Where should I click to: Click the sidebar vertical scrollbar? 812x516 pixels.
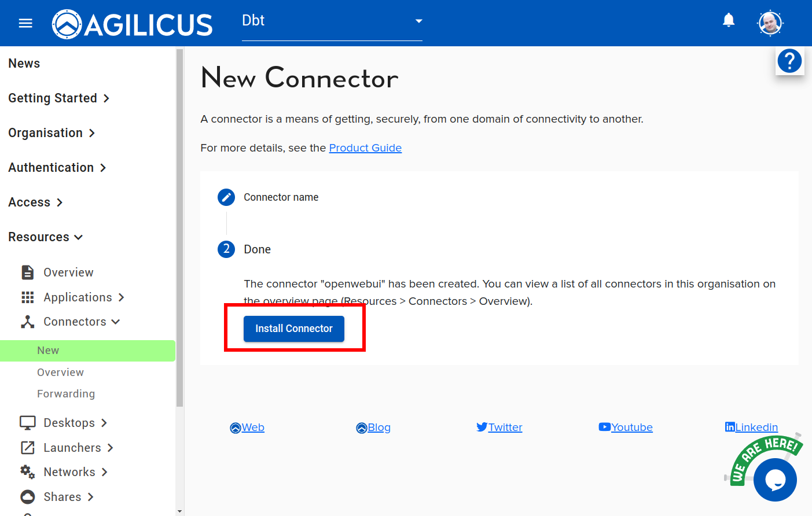[x=179, y=231]
